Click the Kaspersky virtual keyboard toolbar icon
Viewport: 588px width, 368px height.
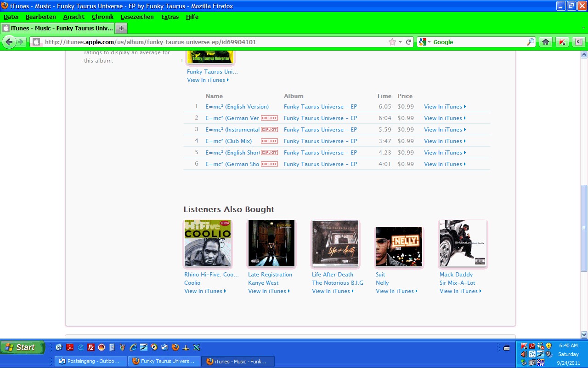tap(578, 42)
